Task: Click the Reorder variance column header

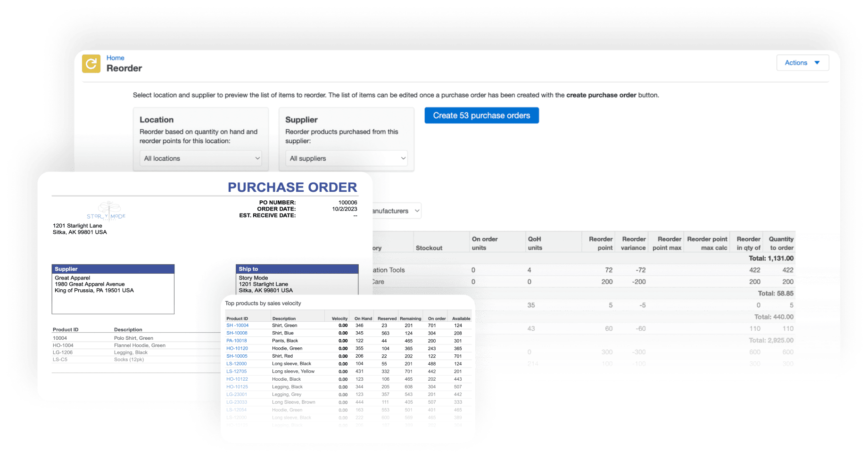Action: pyautogui.click(x=633, y=243)
